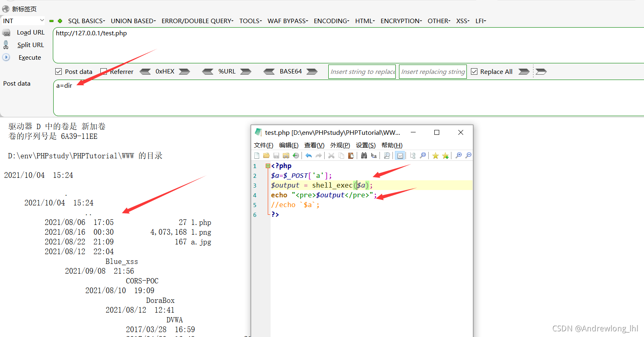Viewport: 644px width, 337px height.
Task: Expand the HTML menu
Action: 365,21
